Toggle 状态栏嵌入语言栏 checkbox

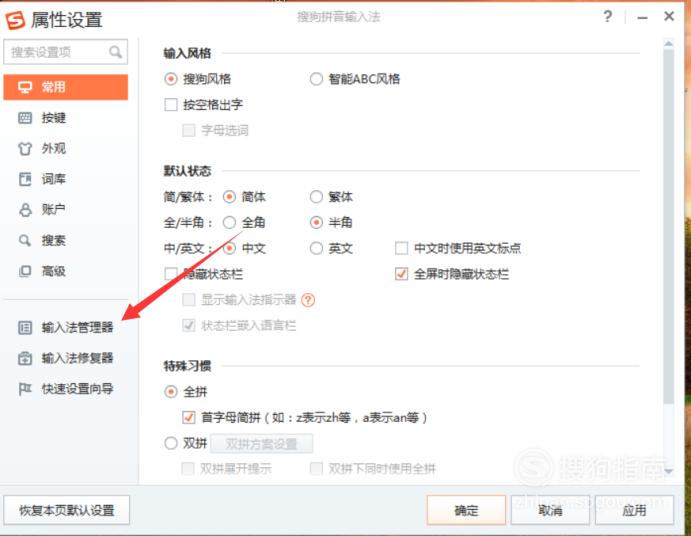189,325
